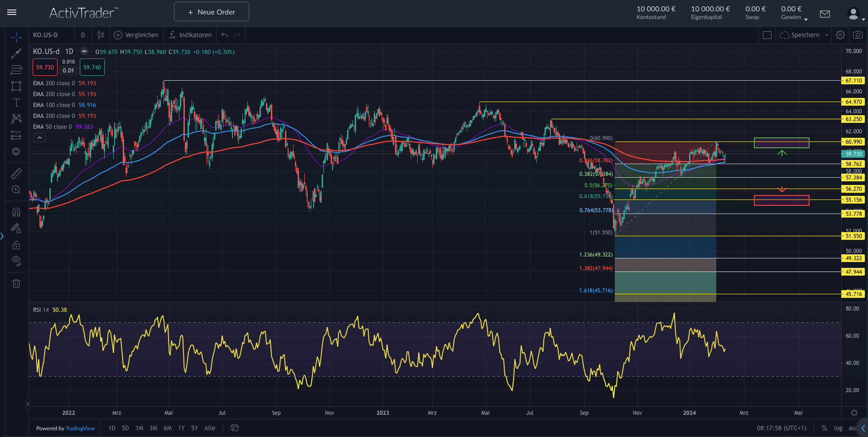Set chart range to 6M
The width and height of the screenshot is (868, 437).
168,428
